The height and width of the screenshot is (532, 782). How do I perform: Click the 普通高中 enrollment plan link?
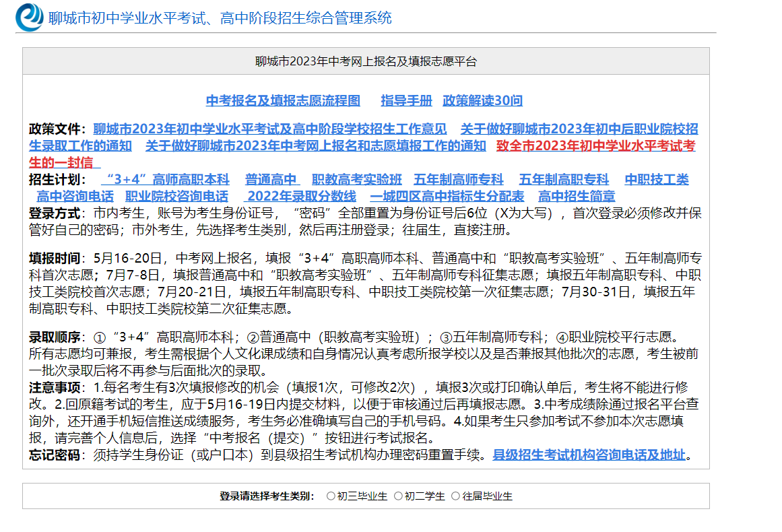271,180
